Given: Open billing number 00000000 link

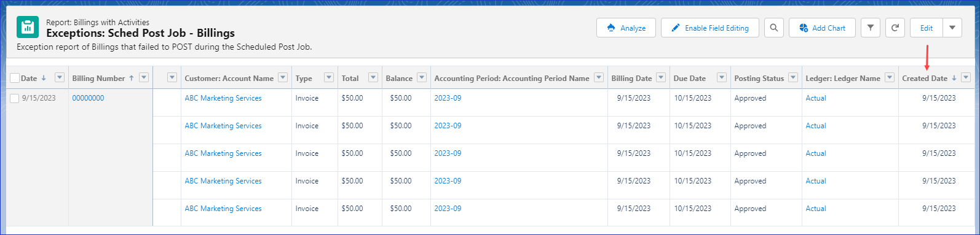Looking at the screenshot, I should coord(88,98).
